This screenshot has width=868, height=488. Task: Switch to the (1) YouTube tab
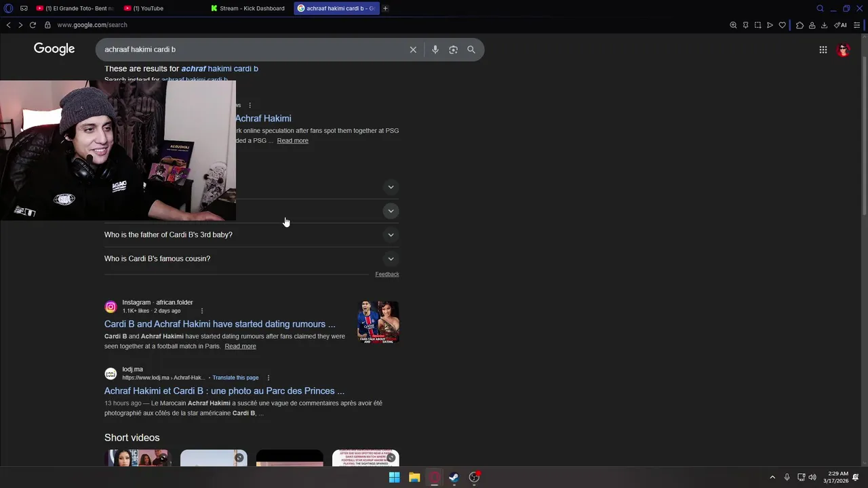tap(163, 8)
